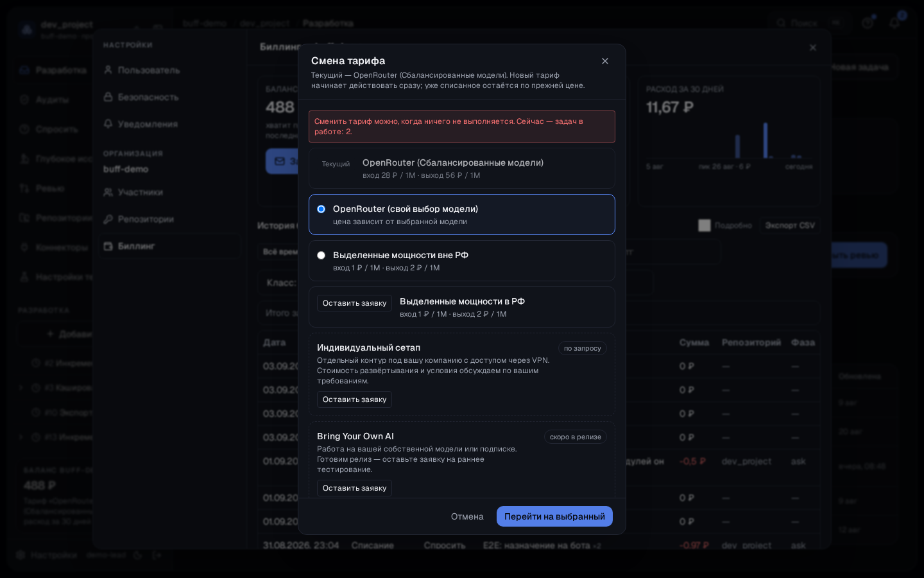Viewport: 924px width, 578px height.
Task: Select OpenRouter (свой выбор модели) tariff
Action: (462, 215)
